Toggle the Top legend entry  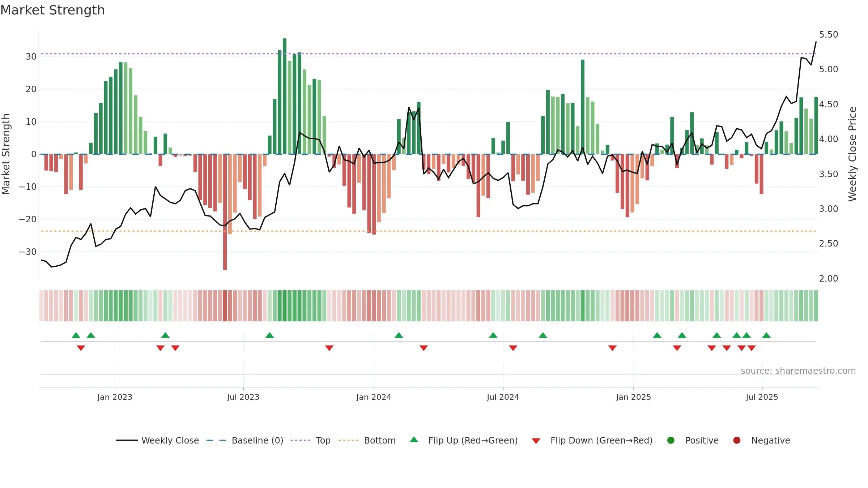pos(310,440)
